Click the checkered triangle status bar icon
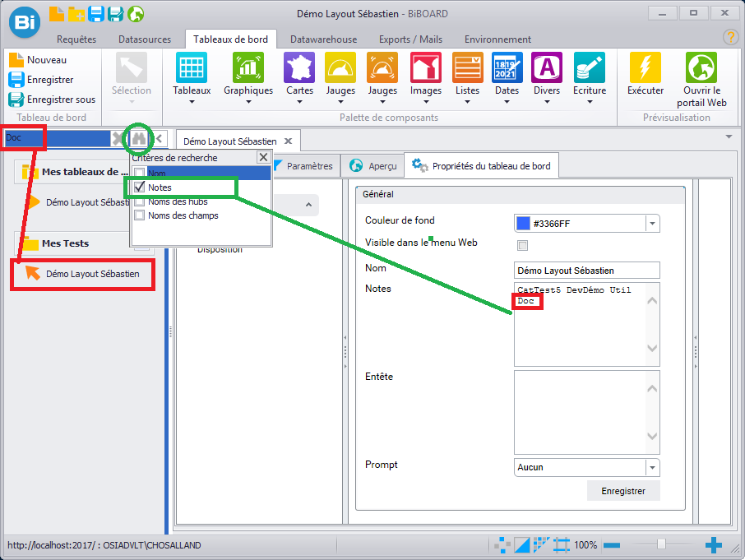This screenshot has width=745, height=560. tap(541, 545)
